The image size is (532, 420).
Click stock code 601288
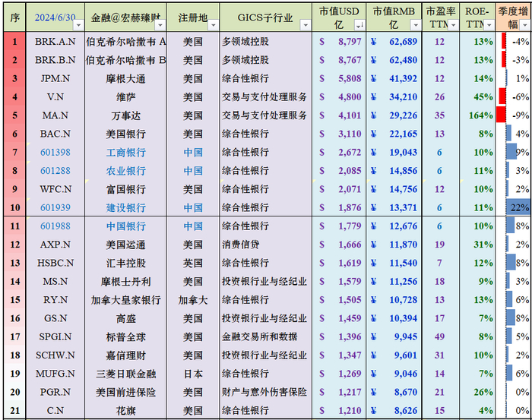[x=55, y=171]
